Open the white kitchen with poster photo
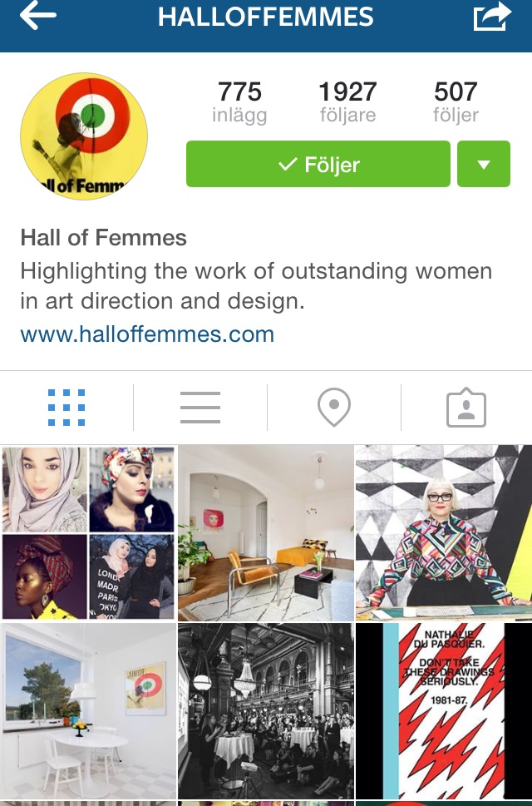This screenshot has width=532, height=806. (88, 711)
